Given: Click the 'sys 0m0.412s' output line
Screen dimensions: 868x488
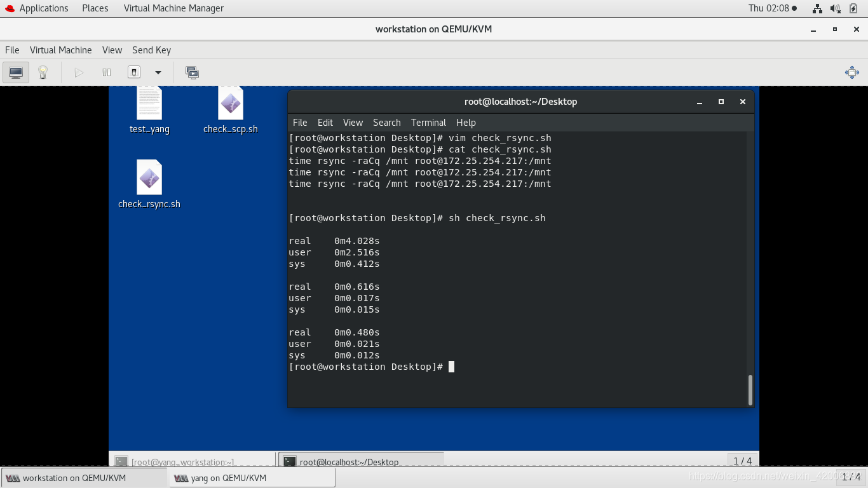Looking at the screenshot, I should [334, 264].
